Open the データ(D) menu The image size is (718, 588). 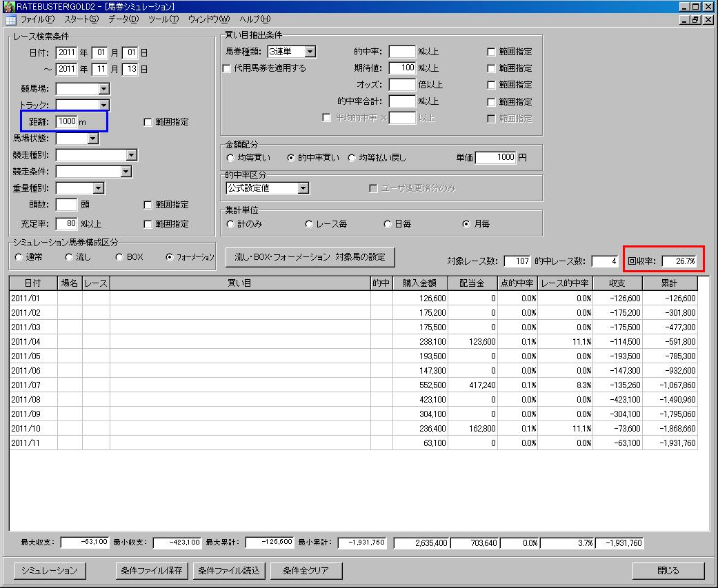123,19
